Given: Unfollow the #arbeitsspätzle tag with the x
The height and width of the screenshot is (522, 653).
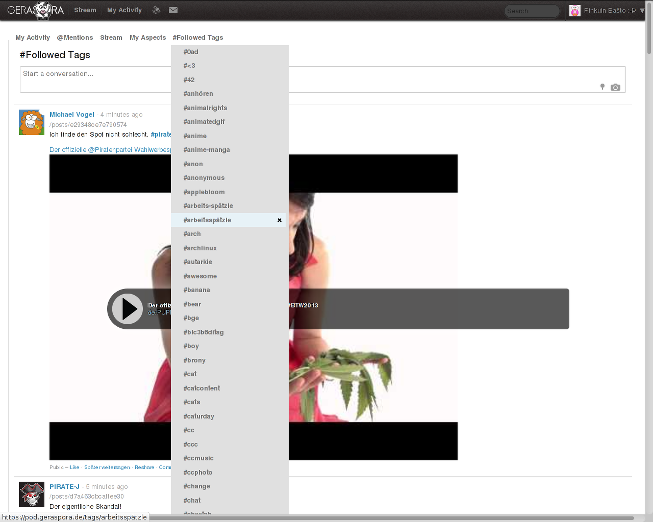Looking at the screenshot, I should pos(279,220).
